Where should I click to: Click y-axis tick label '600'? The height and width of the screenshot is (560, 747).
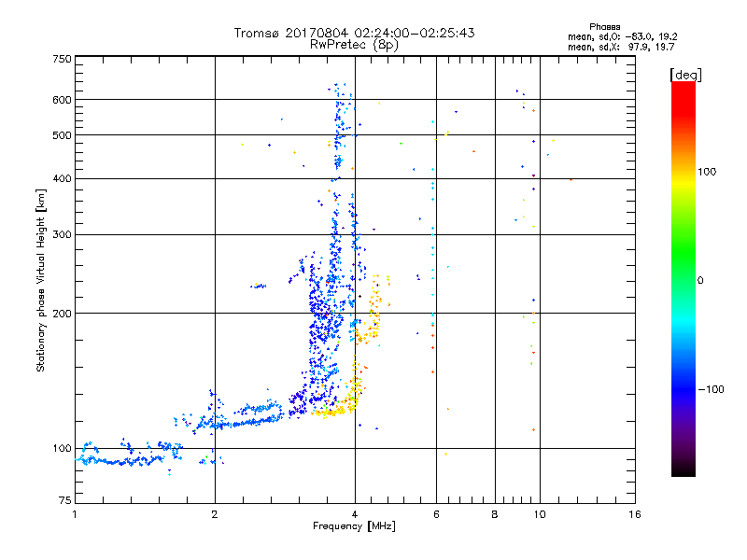[62, 100]
